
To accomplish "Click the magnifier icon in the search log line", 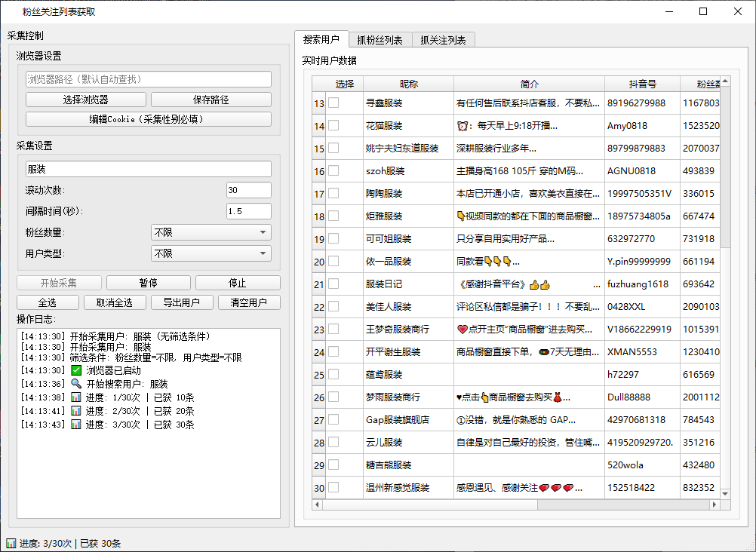I will pyautogui.click(x=76, y=384).
